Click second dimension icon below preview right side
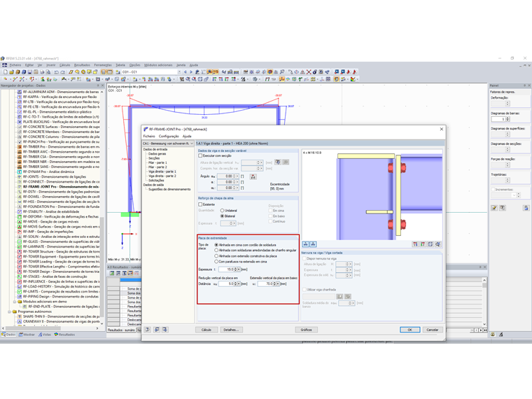 click(x=423, y=244)
